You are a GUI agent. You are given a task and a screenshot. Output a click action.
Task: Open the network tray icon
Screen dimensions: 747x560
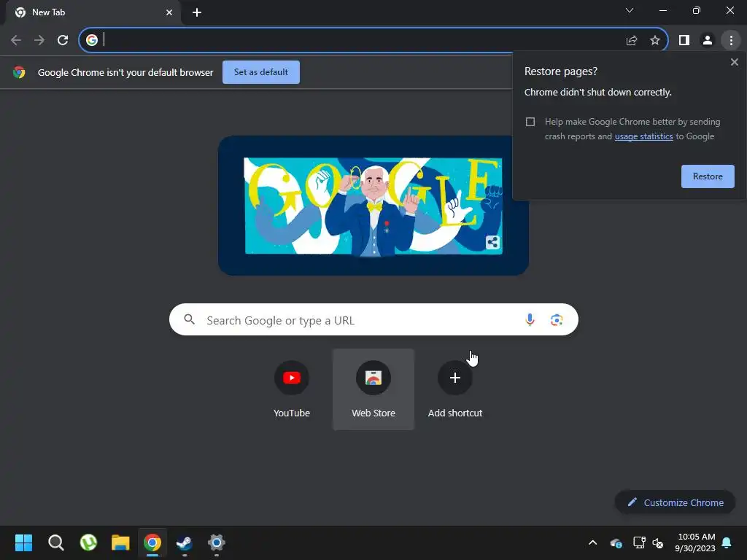[x=638, y=542]
